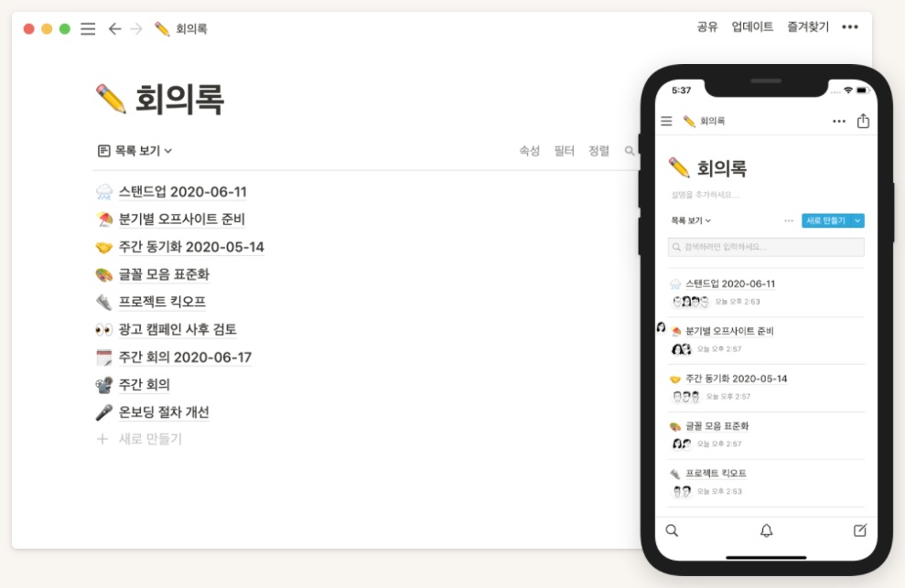Screen dimensions: 905x588
Task: Tap the notification bell in phone bottom bar
Action: coord(767,530)
